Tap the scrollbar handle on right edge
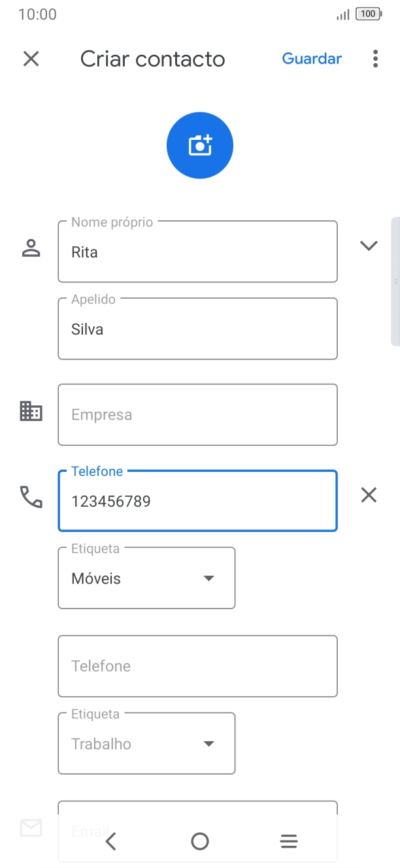Viewport: 400px width, 868px height. pos(395,281)
